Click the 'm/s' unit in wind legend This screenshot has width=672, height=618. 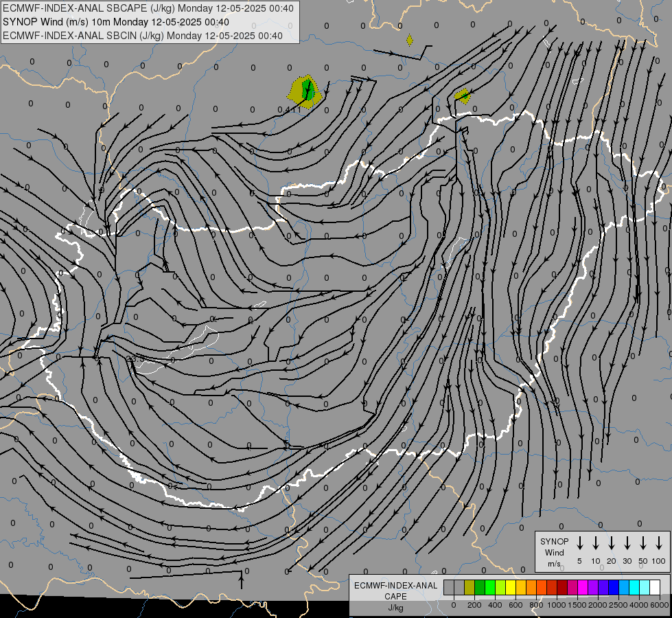(x=554, y=564)
